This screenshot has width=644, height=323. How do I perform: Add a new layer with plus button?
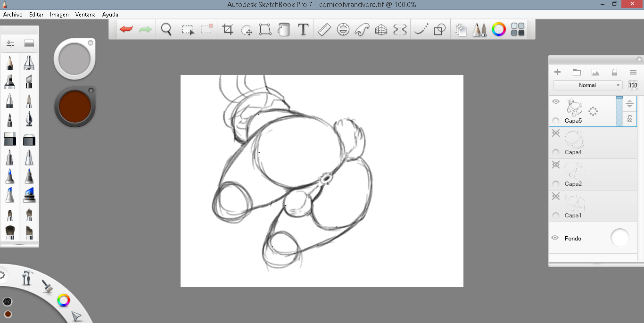[x=557, y=72]
